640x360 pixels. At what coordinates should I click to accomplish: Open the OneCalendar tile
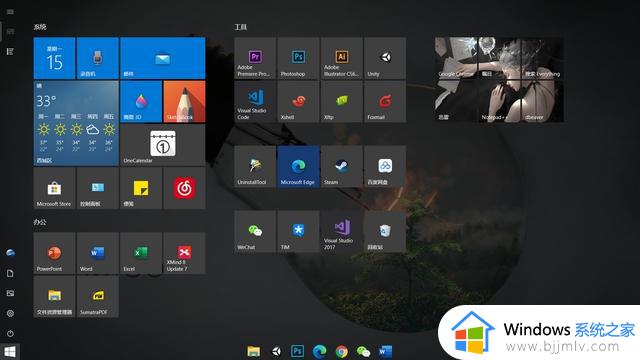(x=162, y=145)
